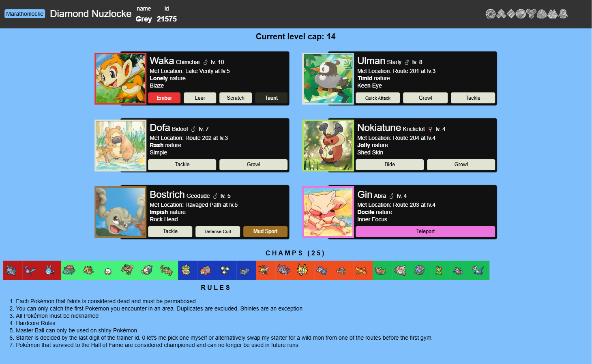Image resolution: width=592 pixels, height=364 pixels.
Task: Select the Azumarill sprite in Champs
Action: pos(51,270)
